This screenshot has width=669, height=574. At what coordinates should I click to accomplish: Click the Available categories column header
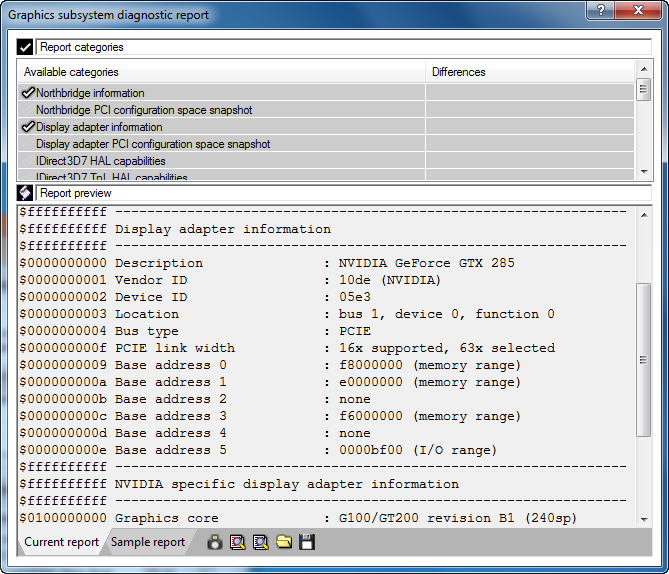pos(221,72)
